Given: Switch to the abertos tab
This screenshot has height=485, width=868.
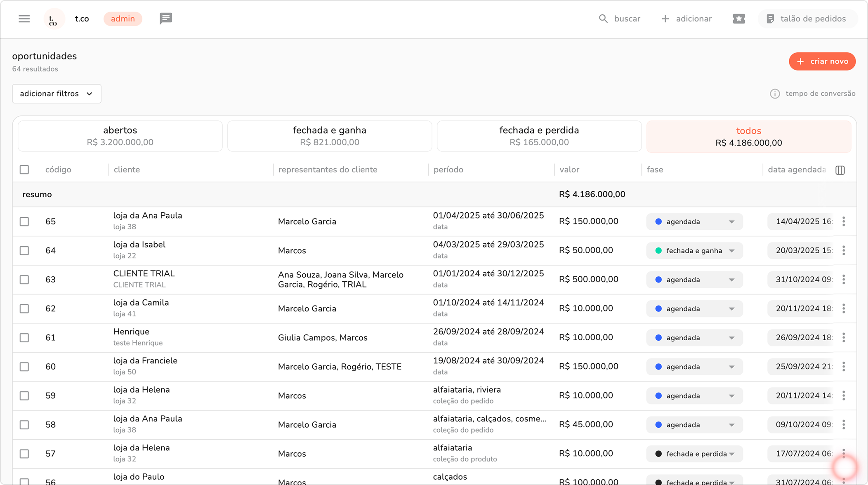Looking at the screenshot, I should 120,136.
